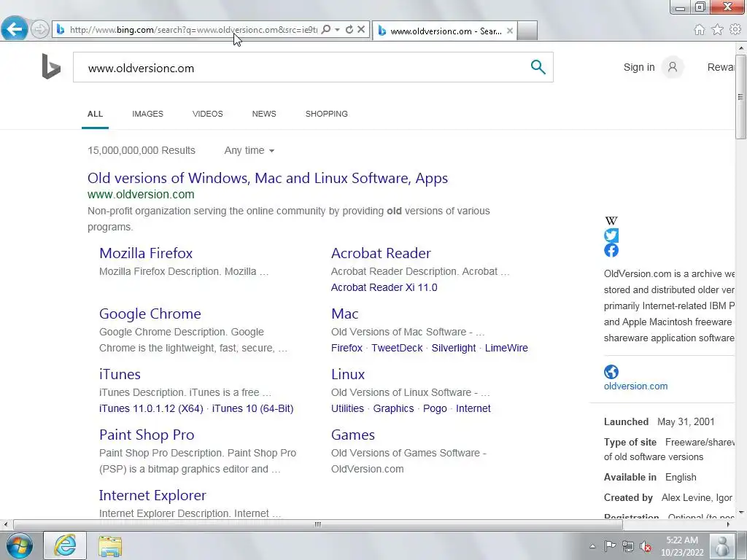Go back with the browser back arrow

15,29
